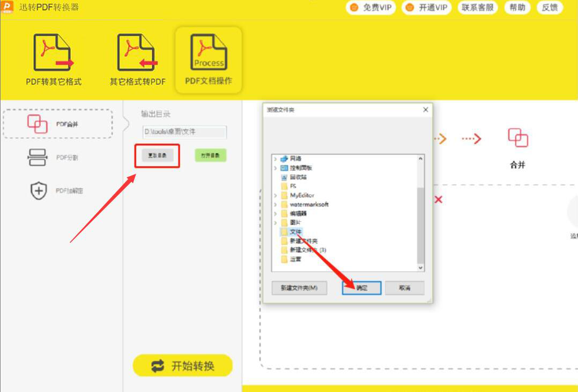Click the folder tree vertical scrollbar thumb
Screen dimensions: 578x392
pyautogui.click(x=420, y=225)
